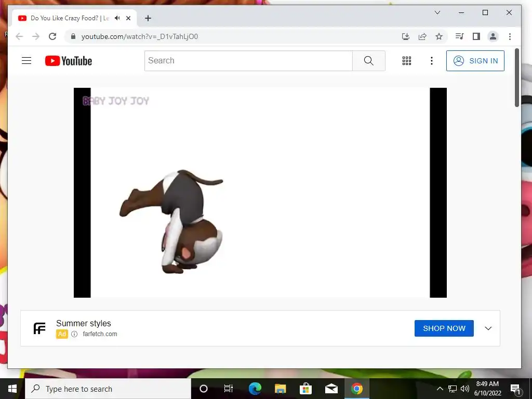Image resolution: width=532 pixels, height=399 pixels.
Task: Reload the YouTube page
Action: click(52, 36)
